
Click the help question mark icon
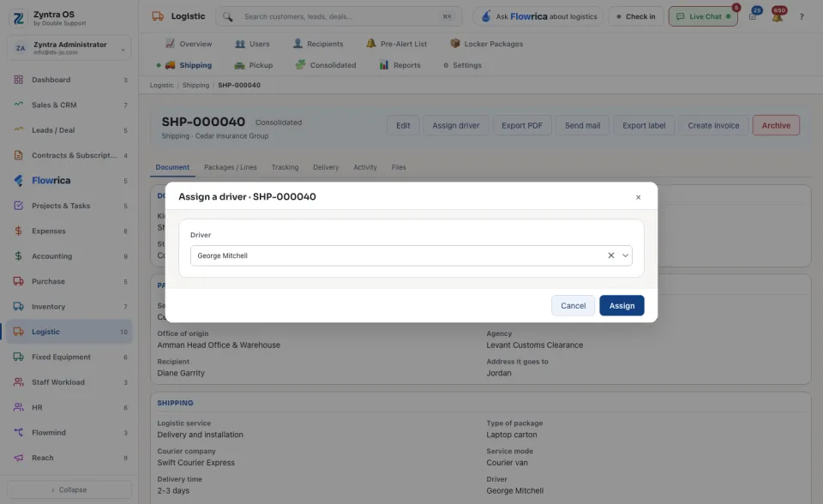click(x=802, y=16)
